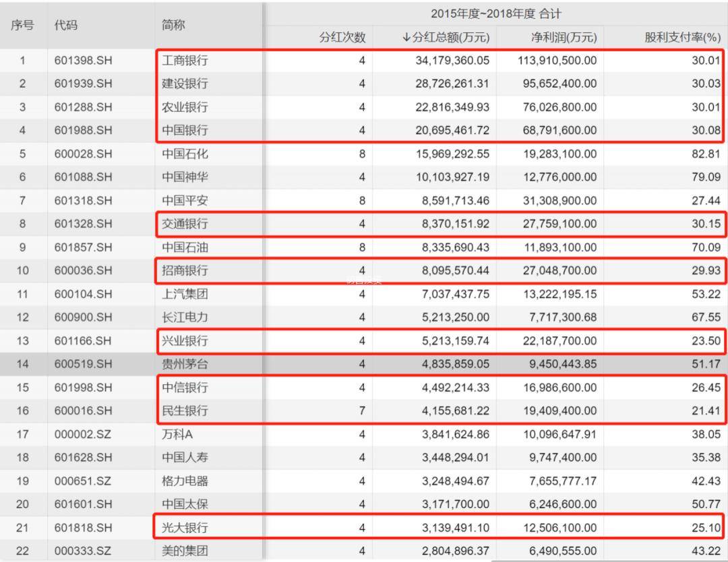Click the 净利润(万元) column header
Viewport: 728px width, 562px height.
[564, 37]
